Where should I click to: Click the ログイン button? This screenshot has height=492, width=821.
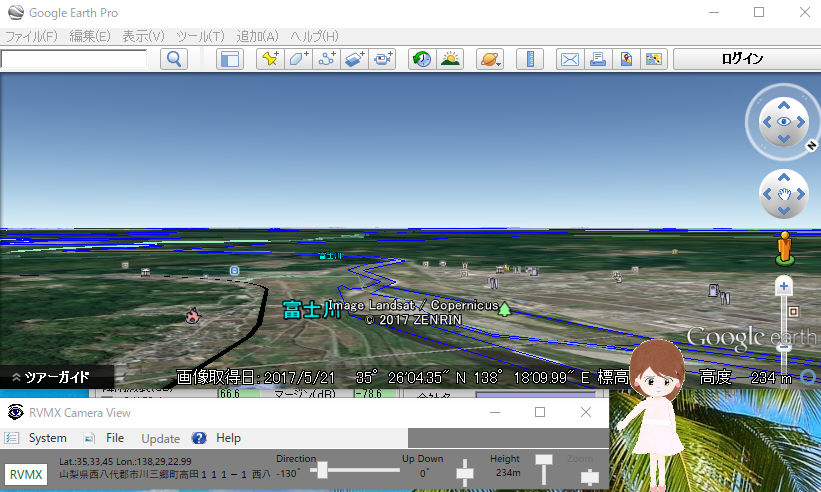pos(742,59)
